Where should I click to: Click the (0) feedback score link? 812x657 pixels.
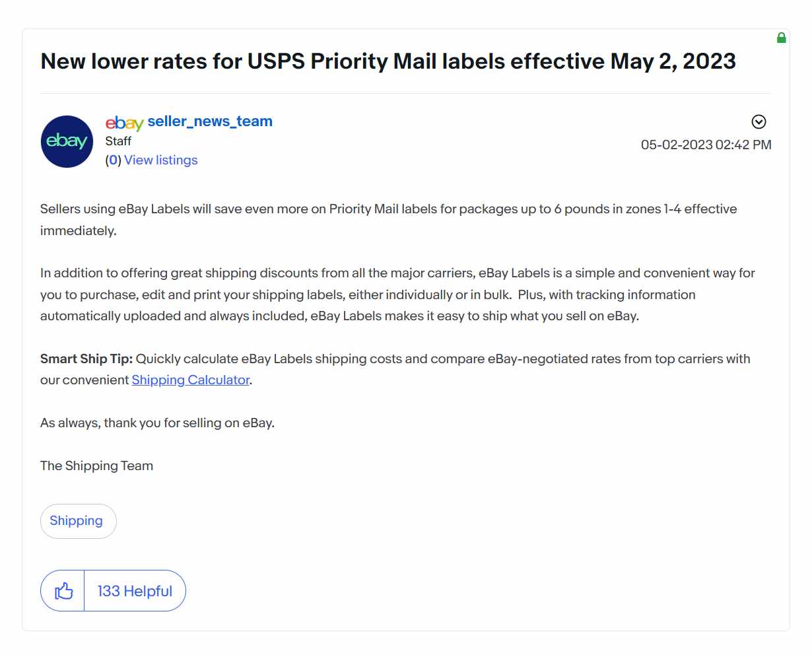(x=114, y=160)
